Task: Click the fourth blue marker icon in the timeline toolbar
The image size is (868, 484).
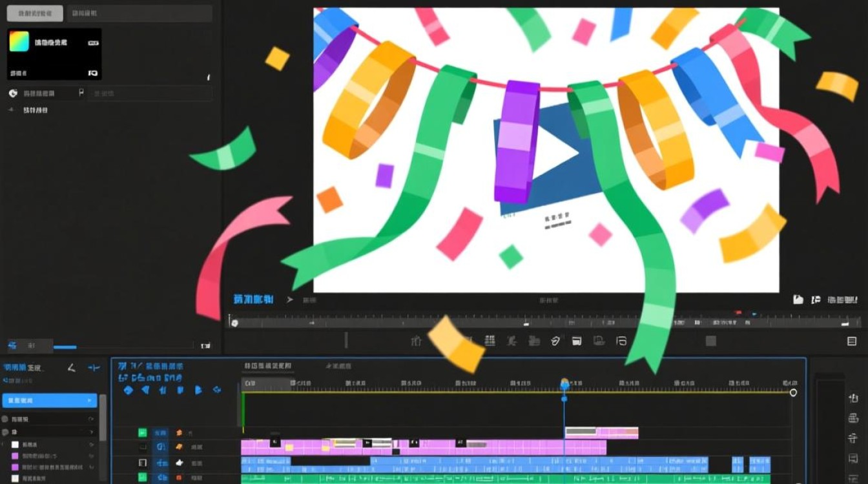Action: (x=180, y=390)
